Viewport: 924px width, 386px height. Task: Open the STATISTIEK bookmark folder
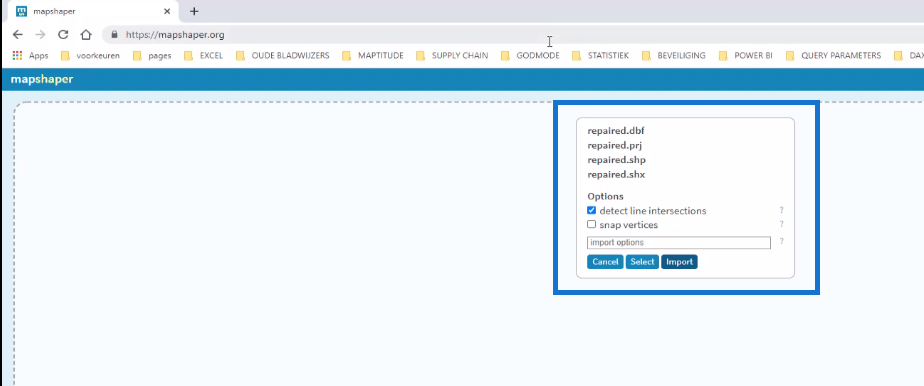coord(600,55)
